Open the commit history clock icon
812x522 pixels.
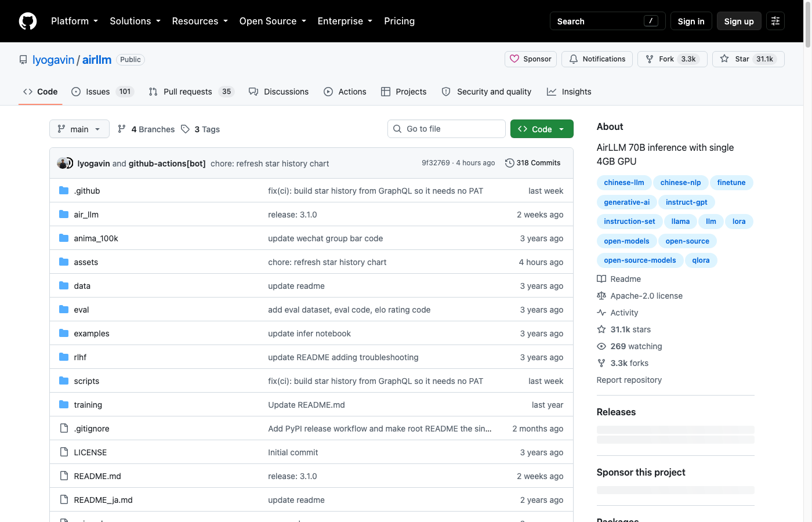pos(510,163)
